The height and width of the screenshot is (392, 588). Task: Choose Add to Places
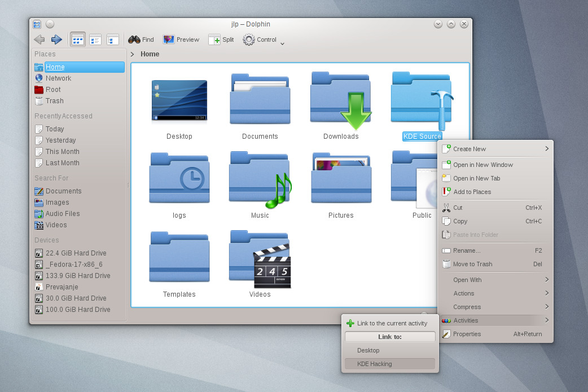coord(495,192)
